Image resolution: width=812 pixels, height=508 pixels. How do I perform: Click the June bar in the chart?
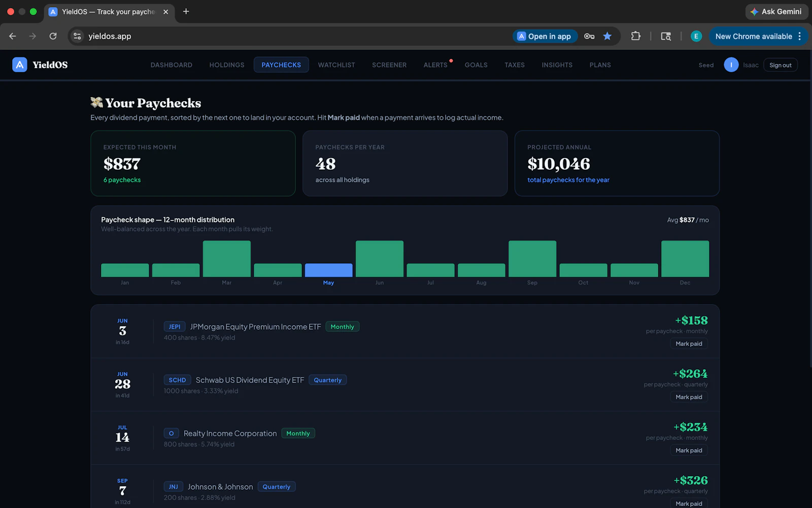[380, 259]
